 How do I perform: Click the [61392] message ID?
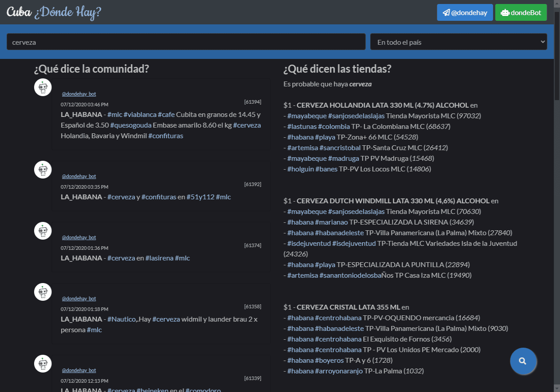[253, 184]
